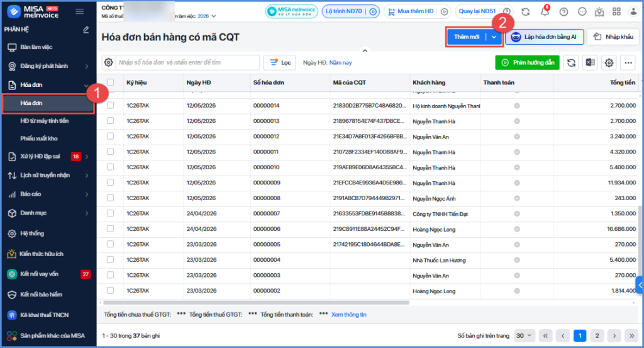Select Phiếu xuất kho in sidebar
Image resolution: width=644 pixels, height=348 pixels.
[x=48, y=138]
